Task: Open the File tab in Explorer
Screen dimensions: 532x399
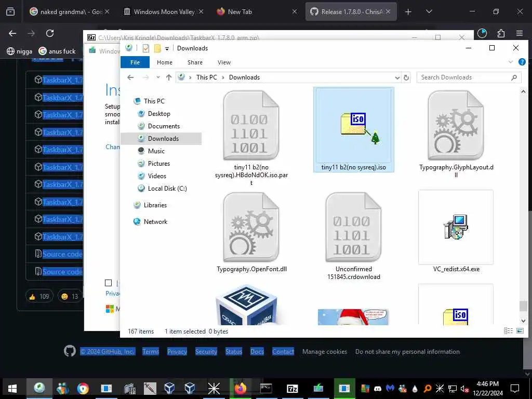Action: [x=135, y=62]
